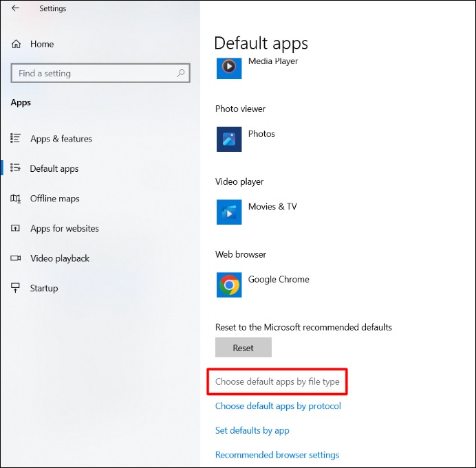The width and height of the screenshot is (476, 468).
Task: Open Choose default apps by file type
Action: tap(277, 381)
